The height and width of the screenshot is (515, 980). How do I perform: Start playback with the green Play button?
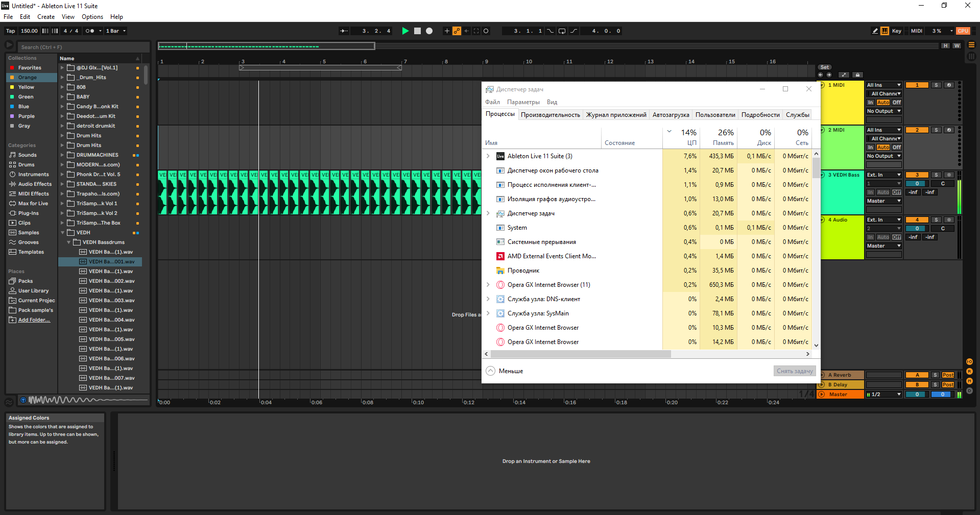tap(405, 31)
